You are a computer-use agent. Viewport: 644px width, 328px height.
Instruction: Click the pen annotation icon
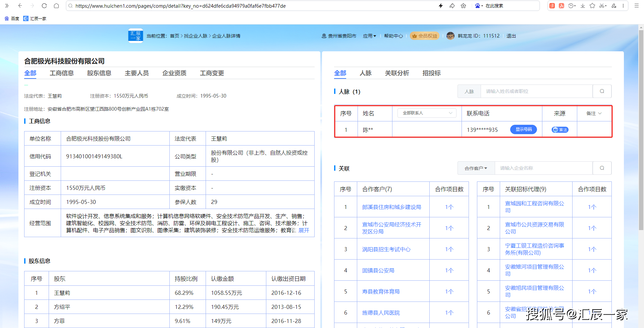(614, 6)
